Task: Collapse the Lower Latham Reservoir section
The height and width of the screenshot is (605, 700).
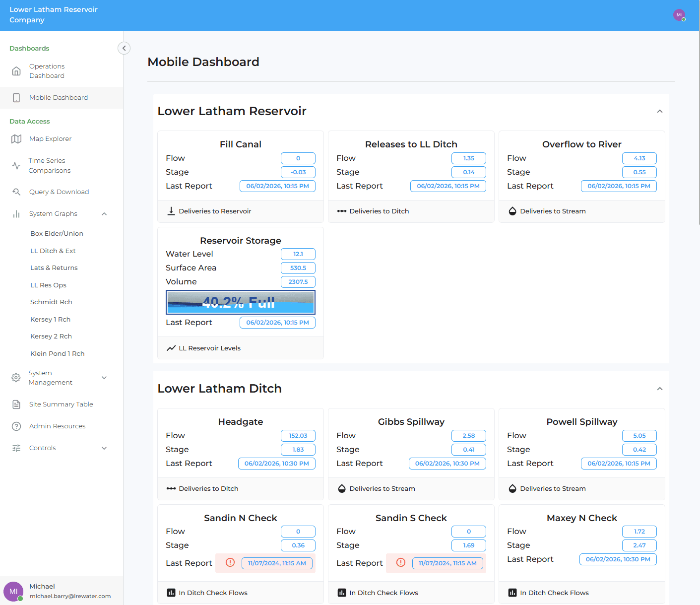Action: [x=660, y=111]
